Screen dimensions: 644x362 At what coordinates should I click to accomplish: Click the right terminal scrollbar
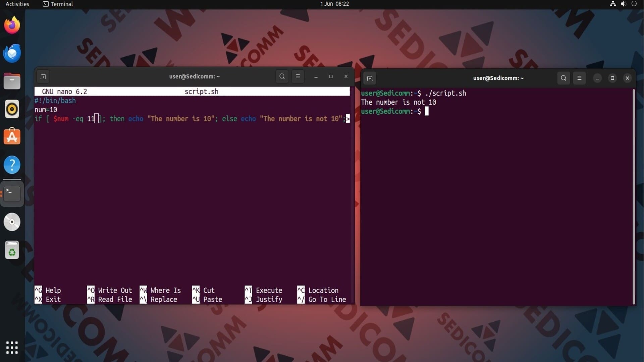tap(634, 196)
